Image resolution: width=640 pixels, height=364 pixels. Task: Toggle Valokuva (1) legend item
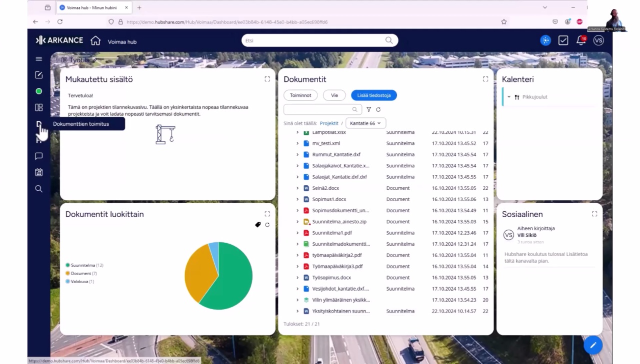pos(80,281)
